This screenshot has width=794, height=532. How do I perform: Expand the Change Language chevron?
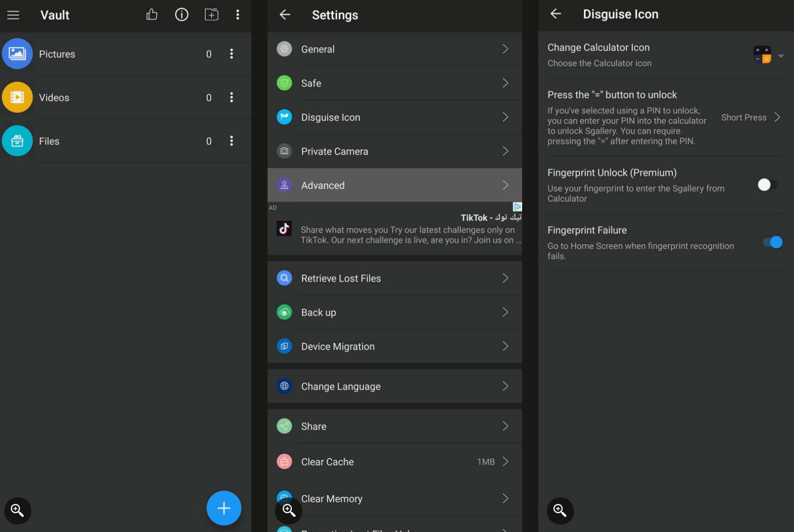(505, 386)
